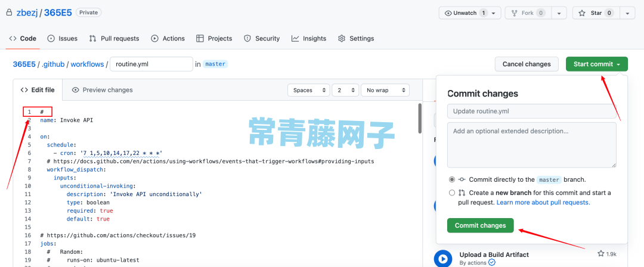Switch to the Projects tab
Screen dimensions: 644x267
click(214, 39)
